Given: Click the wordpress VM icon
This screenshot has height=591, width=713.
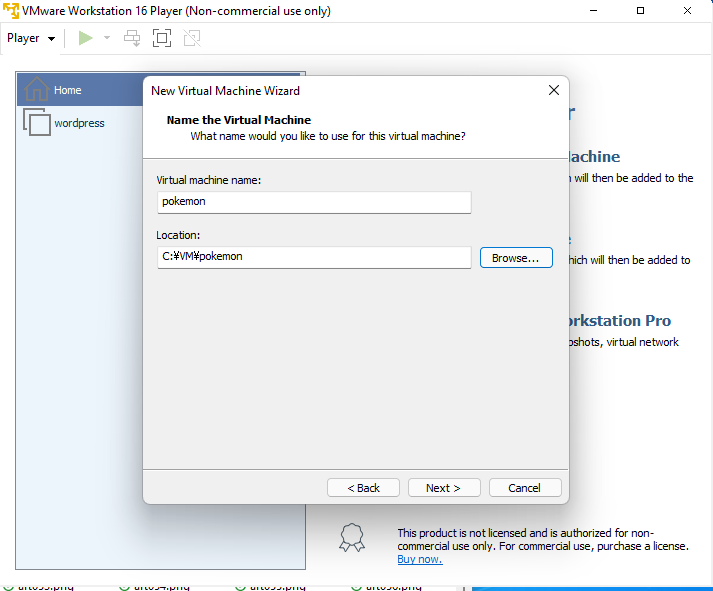Looking at the screenshot, I should click(37, 122).
